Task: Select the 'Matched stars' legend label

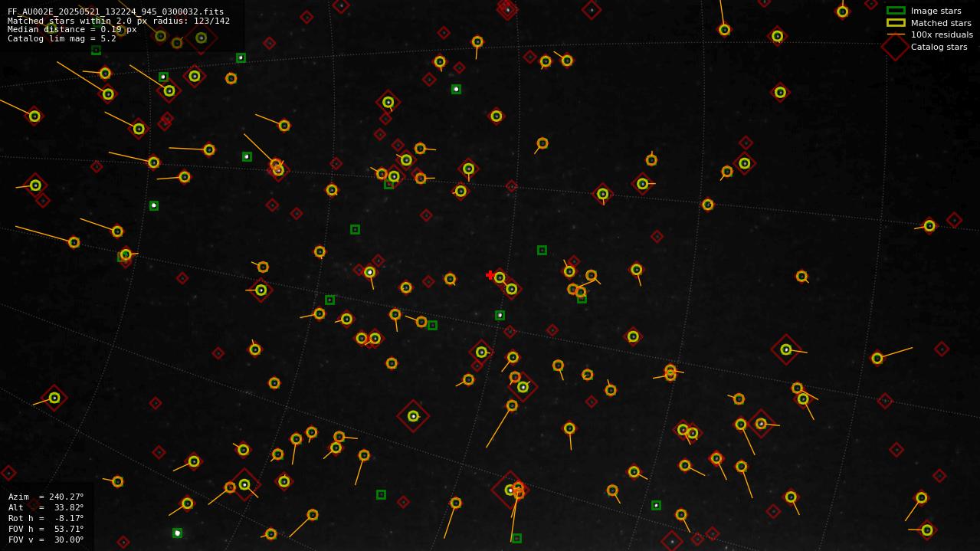Action: 941,23
